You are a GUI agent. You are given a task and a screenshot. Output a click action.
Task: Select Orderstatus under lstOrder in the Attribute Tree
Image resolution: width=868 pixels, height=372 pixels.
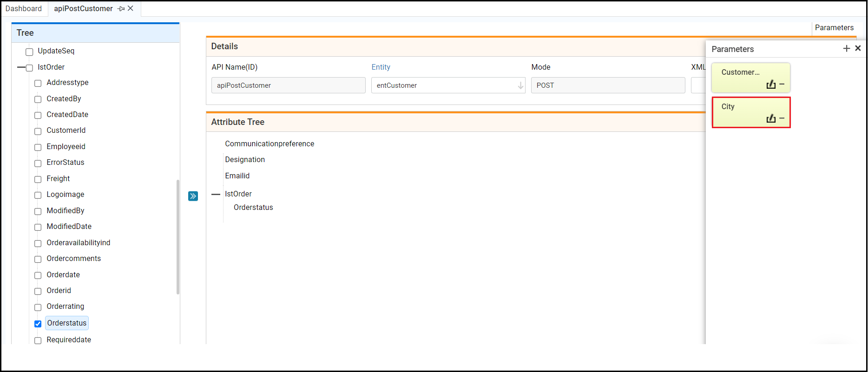pos(253,208)
